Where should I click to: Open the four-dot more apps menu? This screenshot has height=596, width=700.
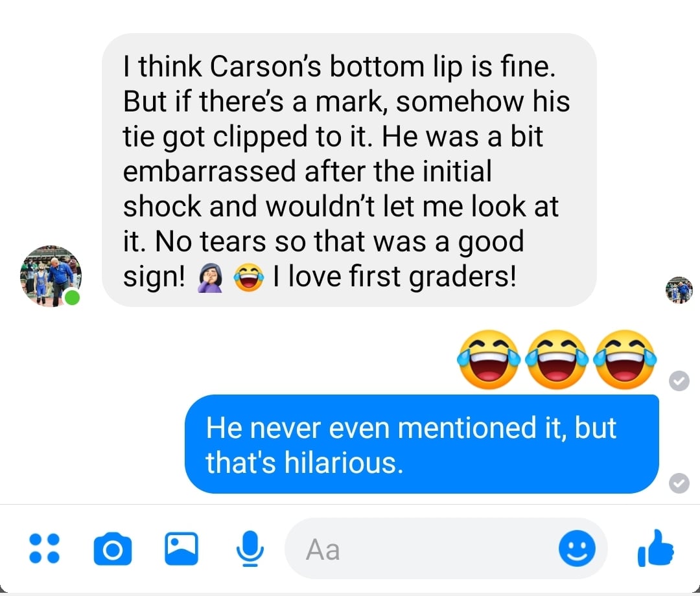44,548
